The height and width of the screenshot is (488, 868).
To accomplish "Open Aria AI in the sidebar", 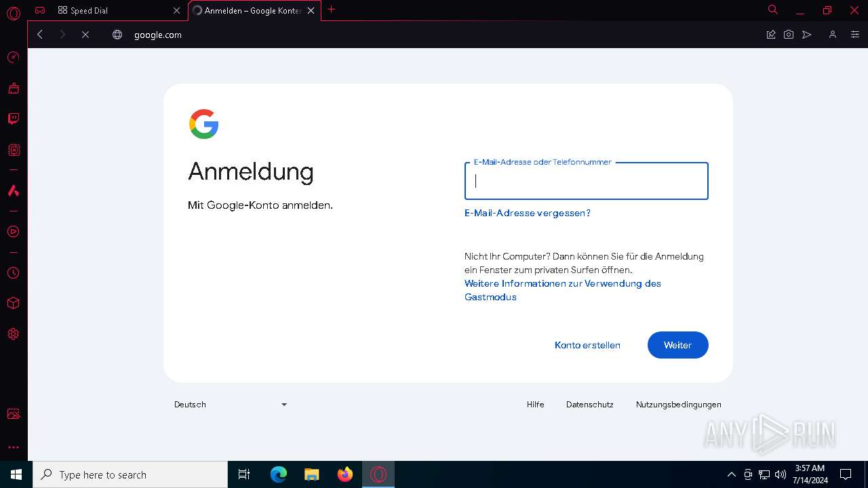I will pos(13,190).
